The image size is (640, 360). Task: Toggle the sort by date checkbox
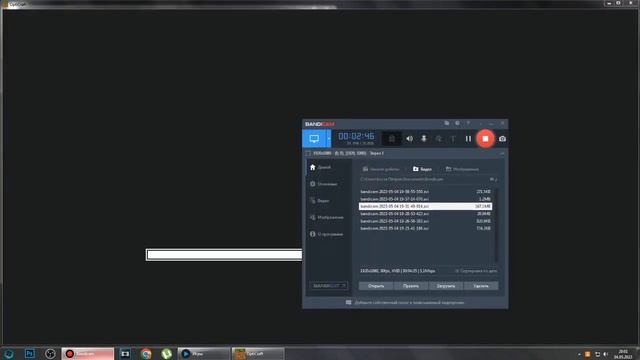pos(476,271)
